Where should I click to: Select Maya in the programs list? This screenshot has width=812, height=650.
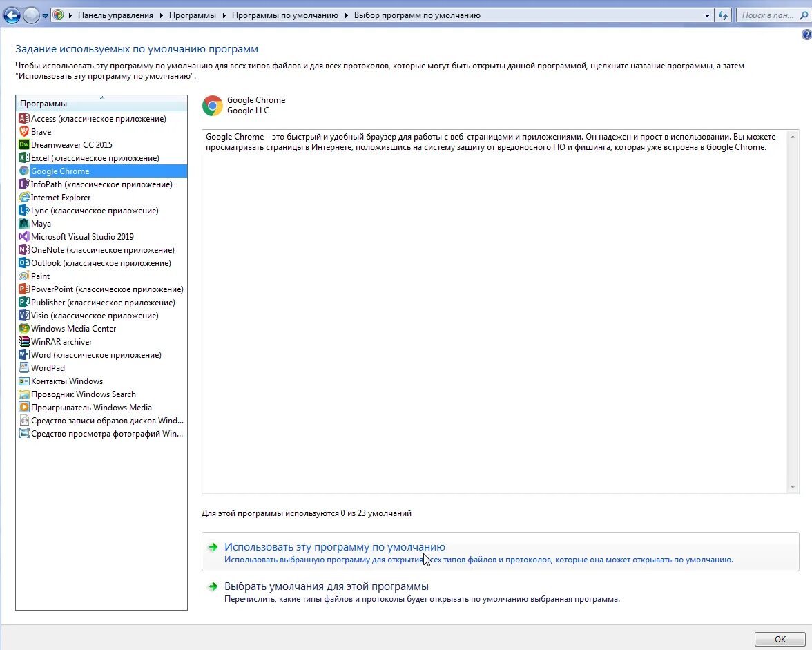[101, 223]
